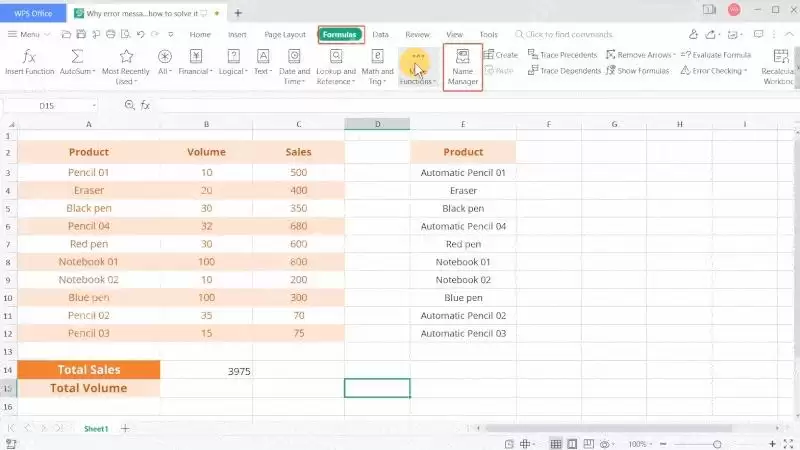This screenshot has width=800, height=450.
Task: Click the zoom magnifier near formula bar
Action: (x=130, y=105)
